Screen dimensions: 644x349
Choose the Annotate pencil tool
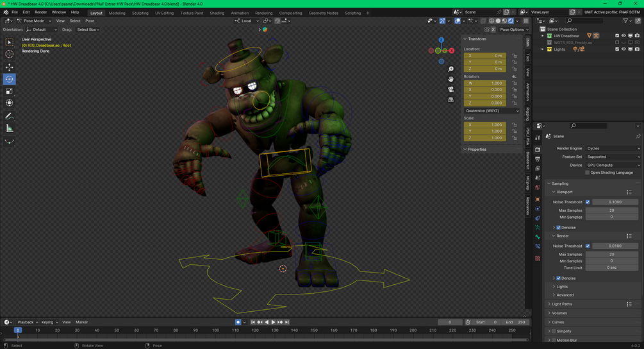[10, 116]
